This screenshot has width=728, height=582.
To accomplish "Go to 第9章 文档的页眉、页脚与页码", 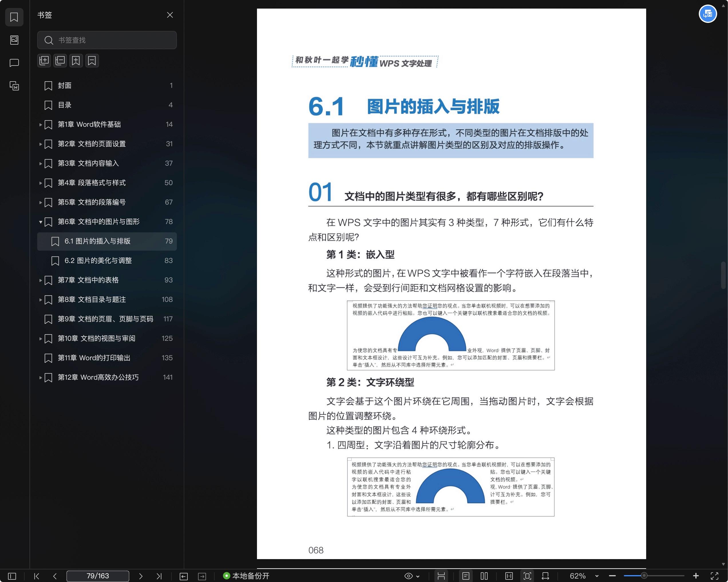I will pyautogui.click(x=107, y=319).
